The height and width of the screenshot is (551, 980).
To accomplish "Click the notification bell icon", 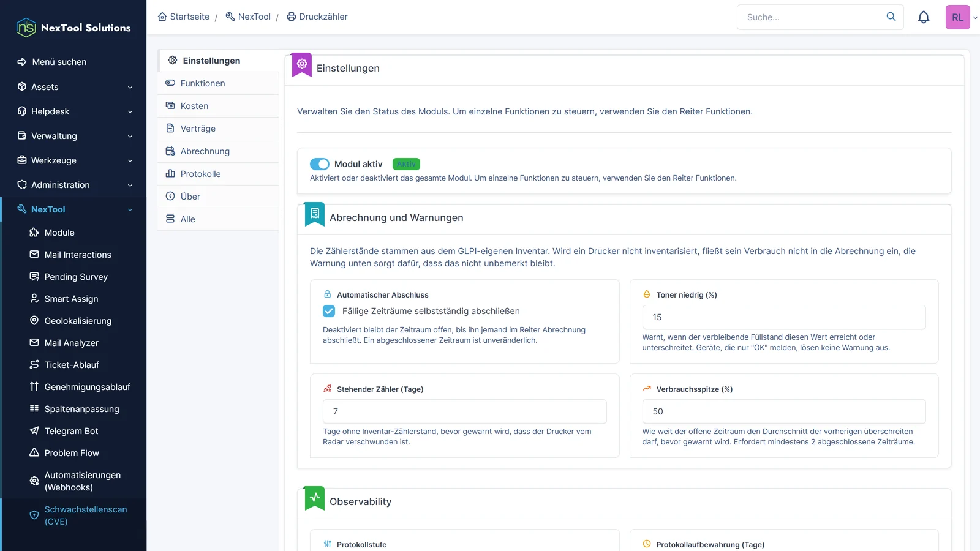I will 924,17.
